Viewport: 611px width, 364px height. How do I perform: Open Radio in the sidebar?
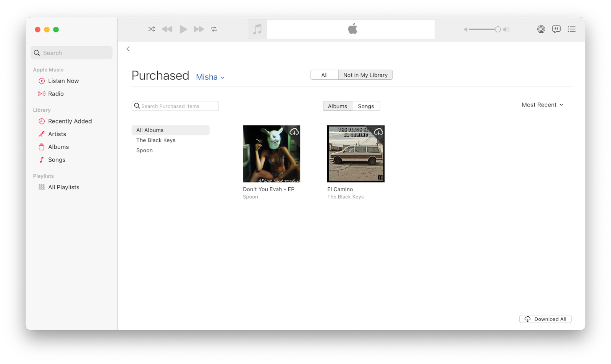point(56,94)
